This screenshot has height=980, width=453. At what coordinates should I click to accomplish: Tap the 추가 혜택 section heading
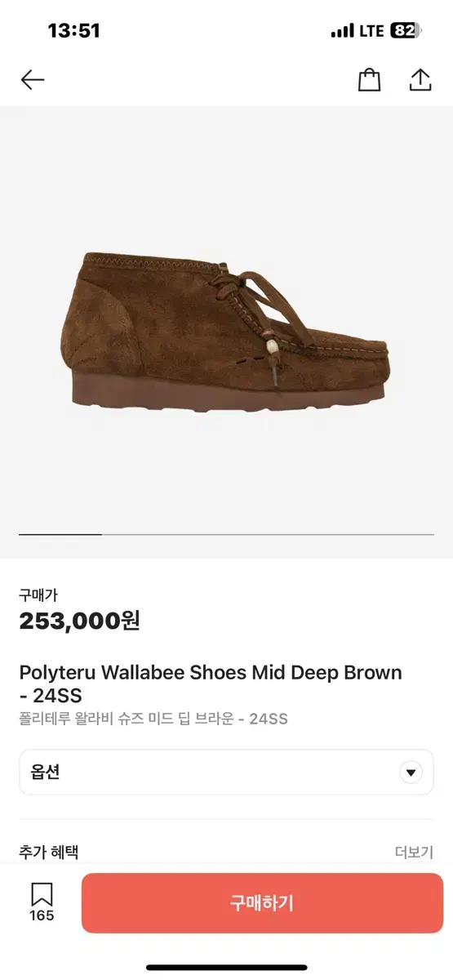coord(49,852)
